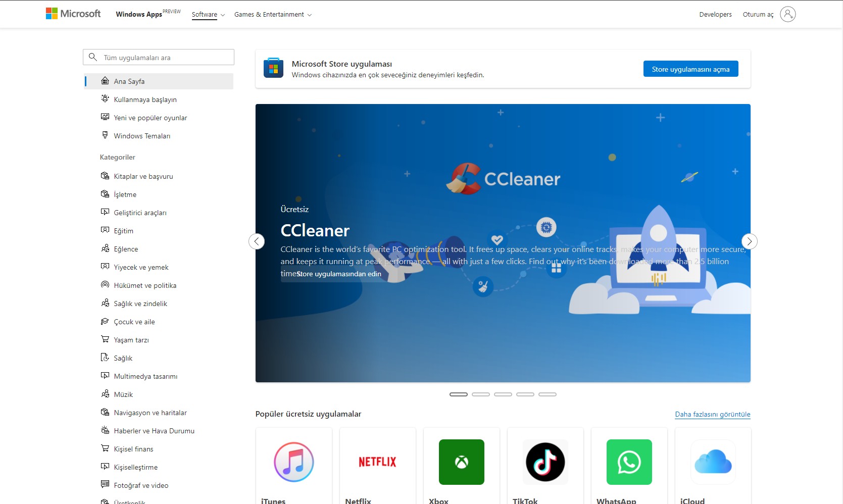Open Daha fazlasını görüntüle link
This screenshot has width=843, height=504.
pyautogui.click(x=713, y=414)
